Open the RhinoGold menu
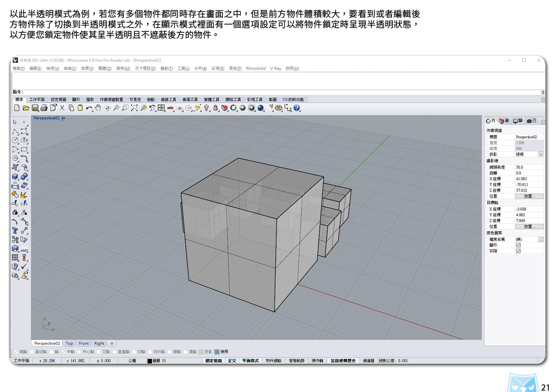 [x=256, y=69]
